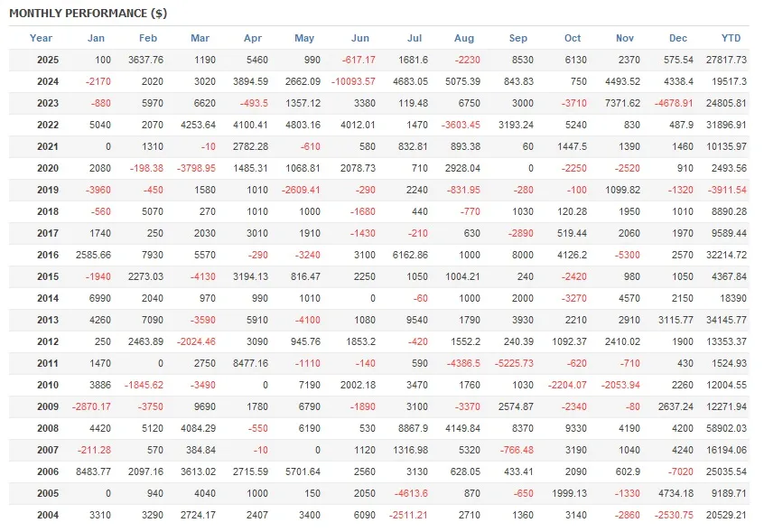The width and height of the screenshot is (764, 532).
Task: Click the Jun column header
Action: tap(359, 38)
